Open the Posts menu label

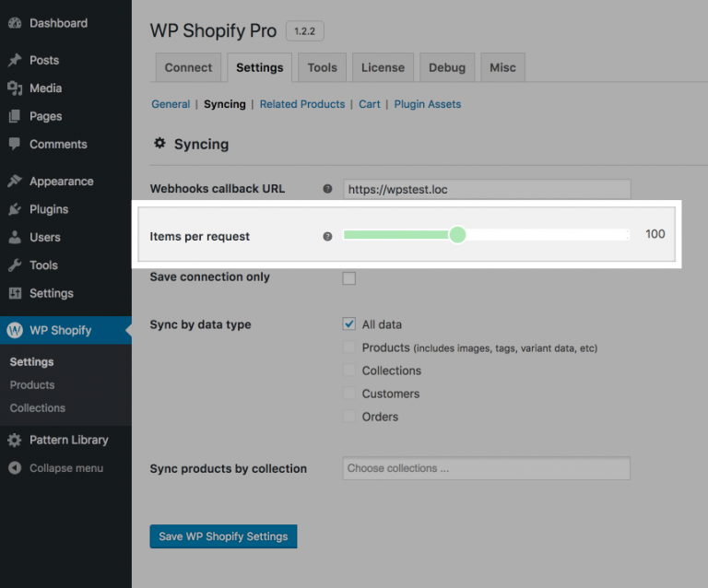pyautogui.click(x=44, y=60)
